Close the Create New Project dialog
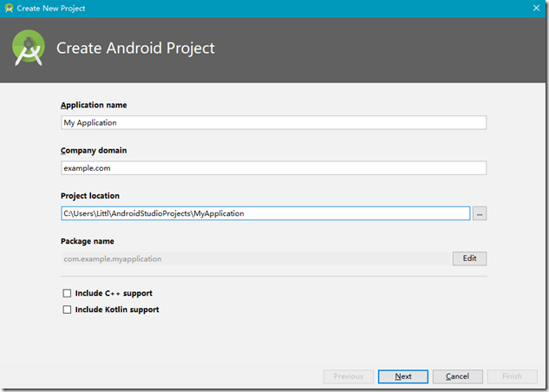 point(536,8)
